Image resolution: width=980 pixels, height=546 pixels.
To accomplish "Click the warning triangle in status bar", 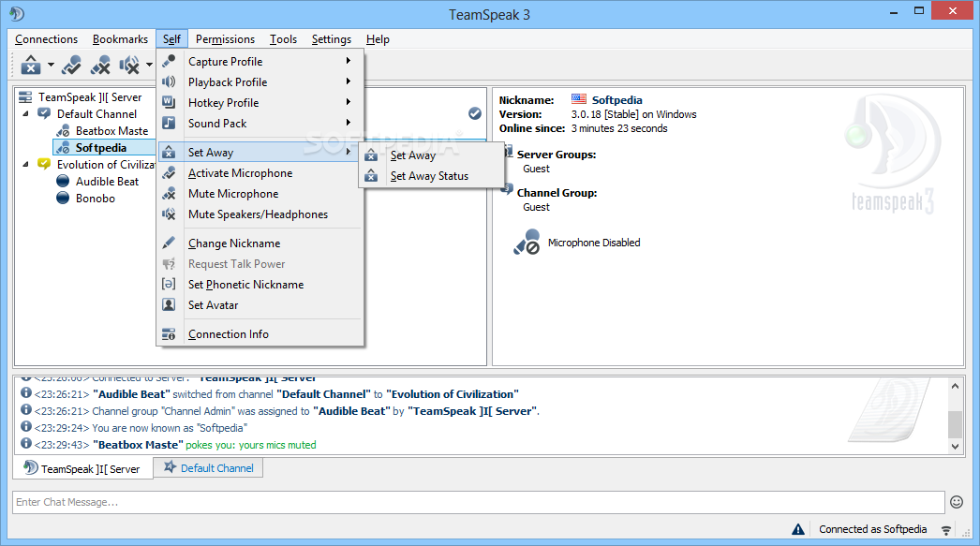I will [x=798, y=529].
